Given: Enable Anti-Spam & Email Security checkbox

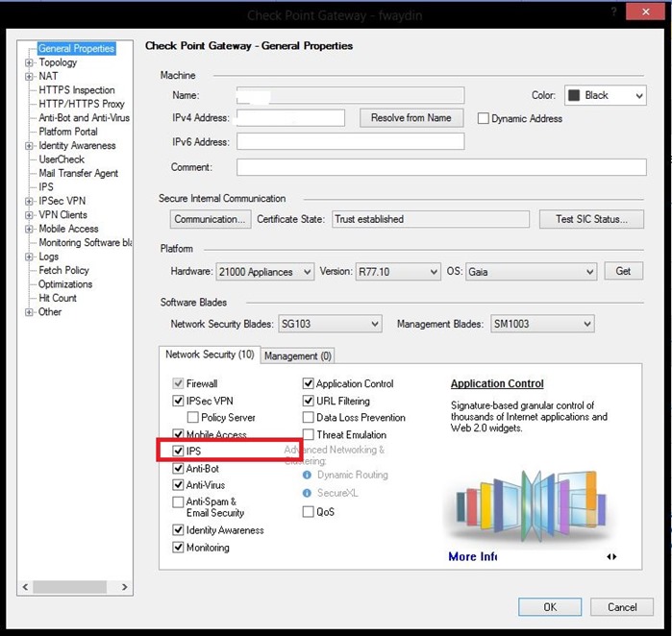Looking at the screenshot, I should coord(178,501).
